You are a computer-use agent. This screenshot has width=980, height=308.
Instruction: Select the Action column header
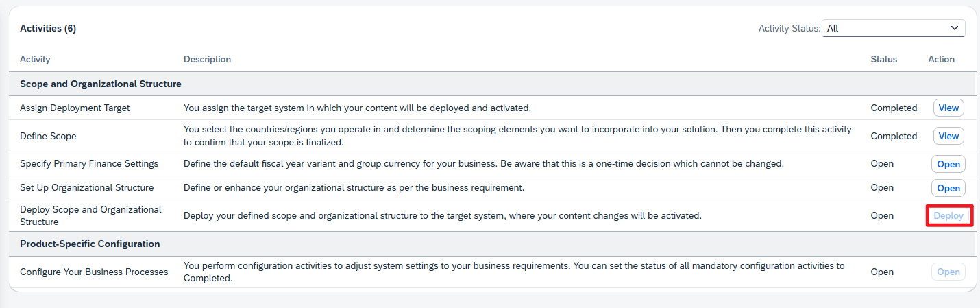[x=941, y=59]
